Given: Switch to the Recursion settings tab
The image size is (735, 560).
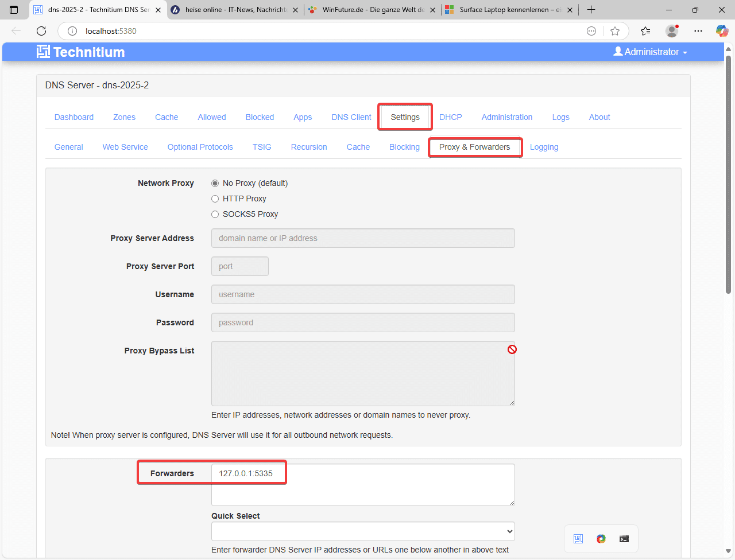Looking at the screenshot, I should (x=308, y=147).
